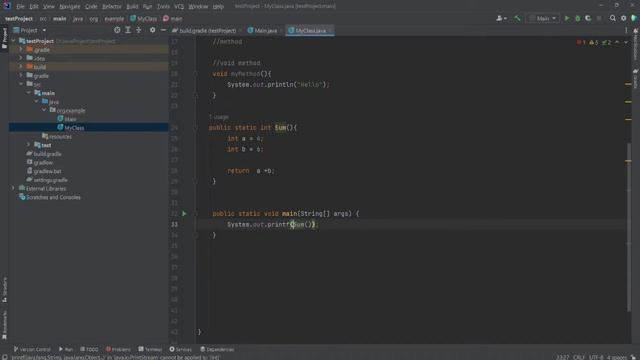Click the IntelliJ logo in title bar

(7, 6)
